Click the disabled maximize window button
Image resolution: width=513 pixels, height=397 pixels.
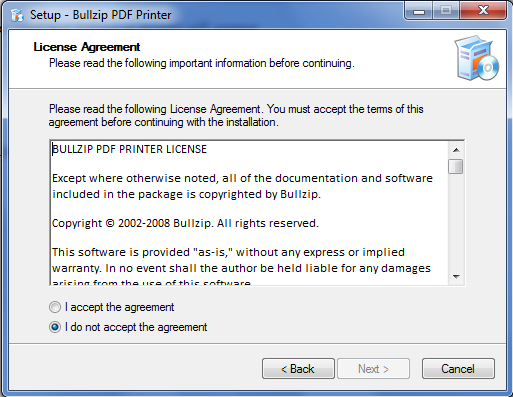(446, 11)
